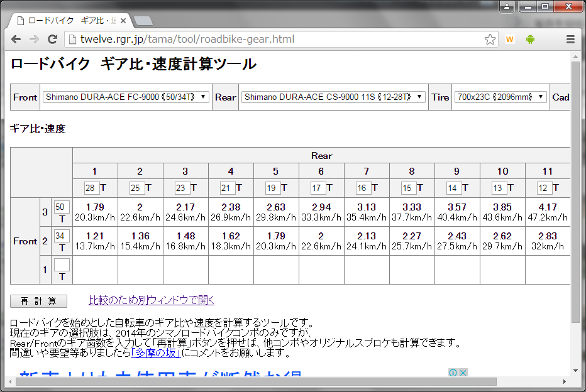Edit the Front 3 teeth field with 50

(62, 207)
